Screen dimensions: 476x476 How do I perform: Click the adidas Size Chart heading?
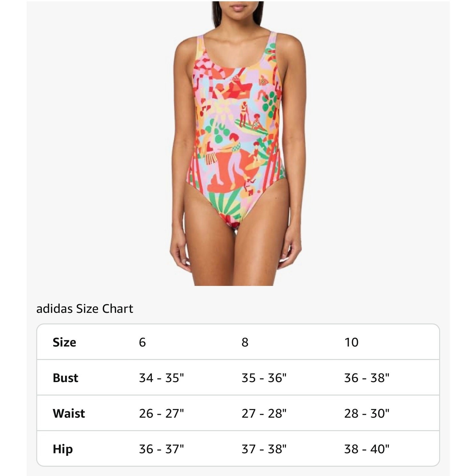(x=85, y=309)
